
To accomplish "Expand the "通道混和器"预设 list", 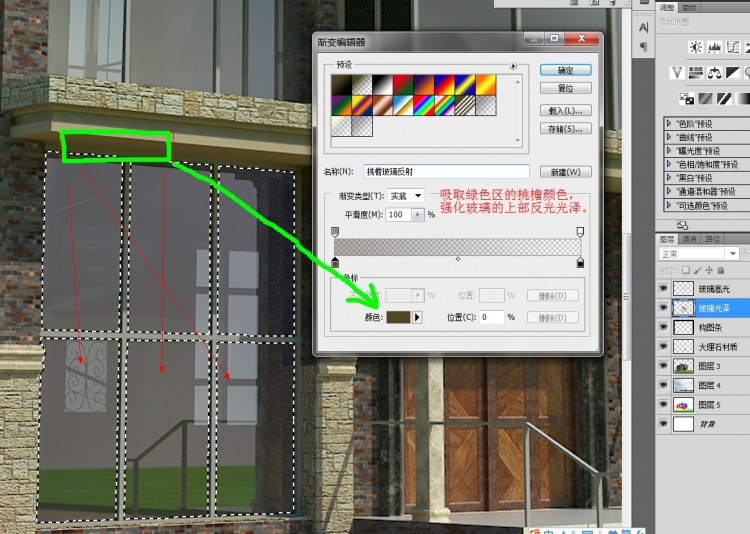I will point(669,191).
